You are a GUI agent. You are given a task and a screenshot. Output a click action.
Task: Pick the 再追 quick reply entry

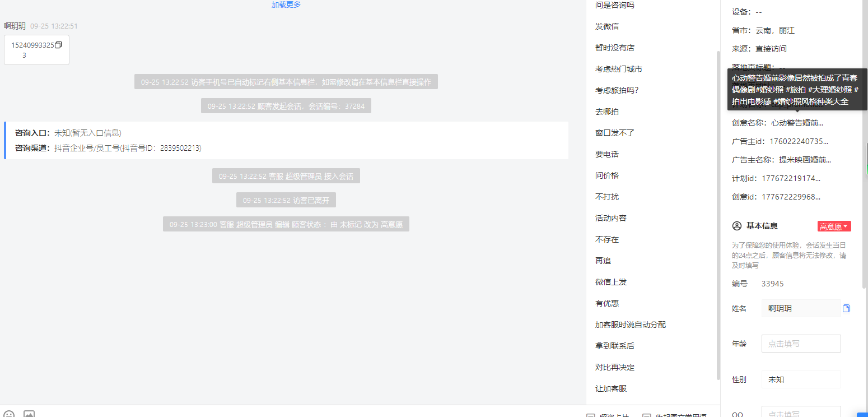point(603,261)
